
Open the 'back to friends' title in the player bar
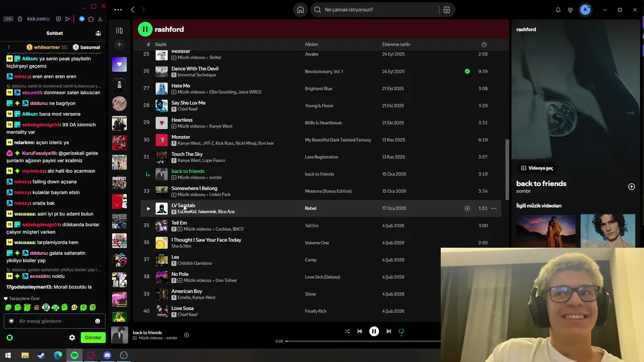(x=147, y=332)
